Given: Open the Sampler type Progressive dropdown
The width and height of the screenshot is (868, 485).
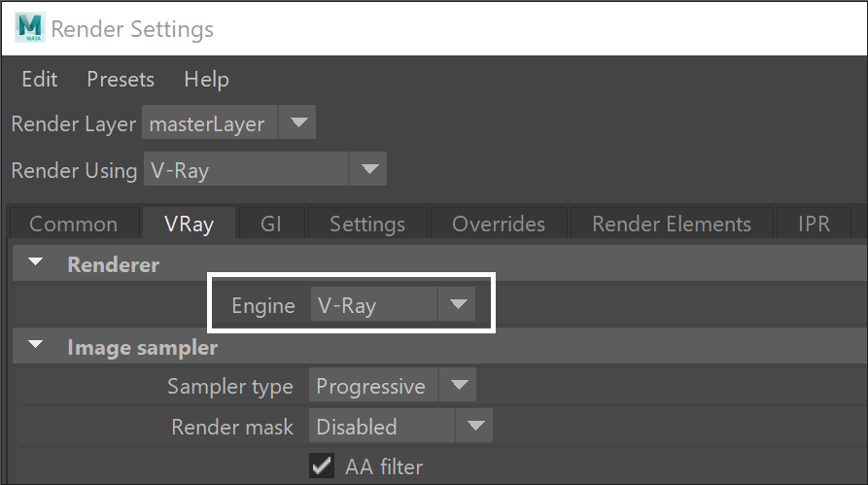Looking at the screenshot, I should [x=393, y=385].
